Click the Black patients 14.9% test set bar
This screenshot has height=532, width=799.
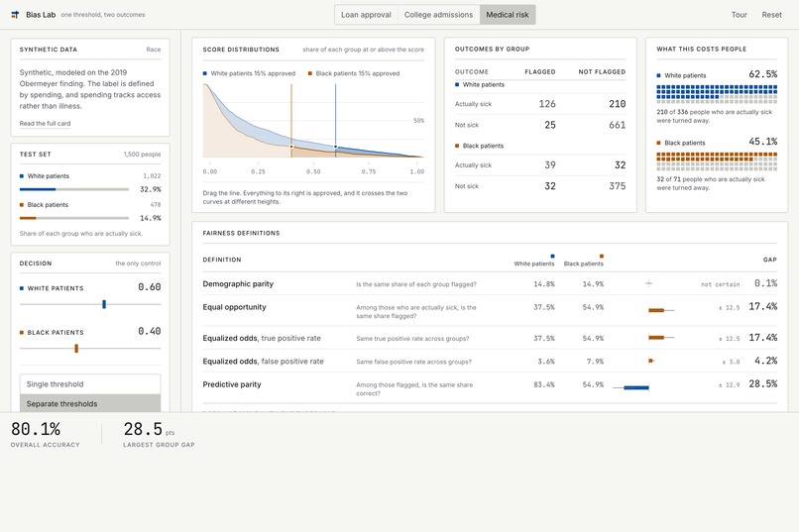74,218
